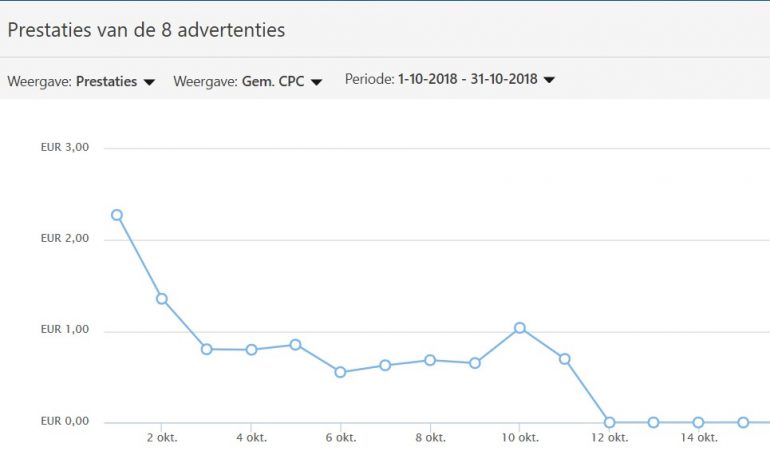770x463 pixels.
Task: Click the Prestaties van de 8 advertenties heading
Action: coord(146,30)
